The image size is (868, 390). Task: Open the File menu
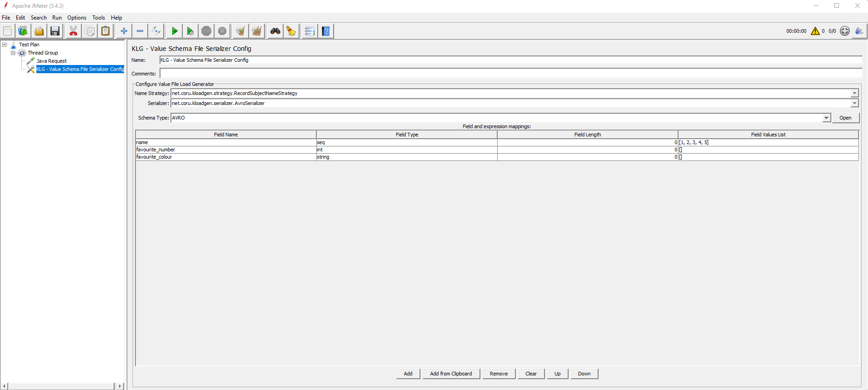tap(6, 18)
